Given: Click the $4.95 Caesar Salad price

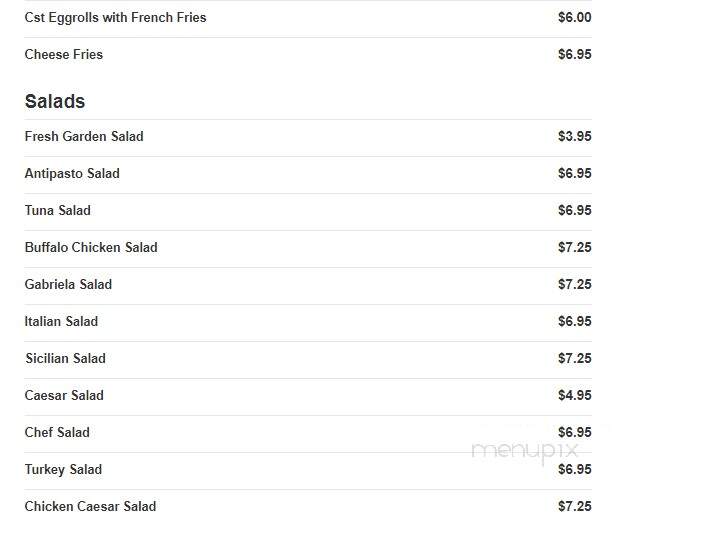Looking at the screenshot, I should (x=575, y=395).
